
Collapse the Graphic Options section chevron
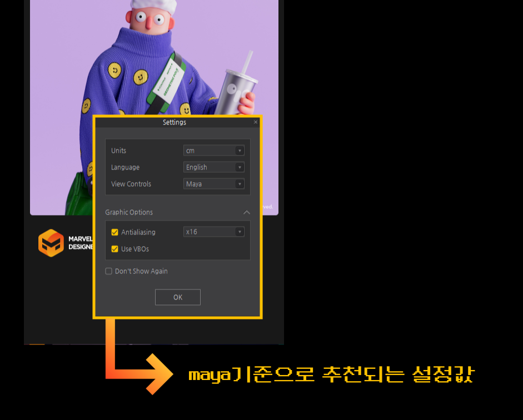pyautogui.click(x=246, y=212)
